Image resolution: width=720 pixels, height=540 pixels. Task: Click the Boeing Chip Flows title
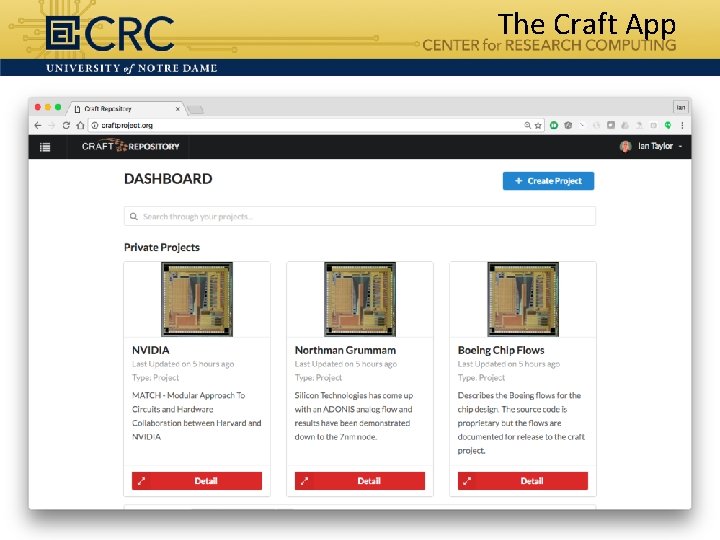click(x=501, y=350)
